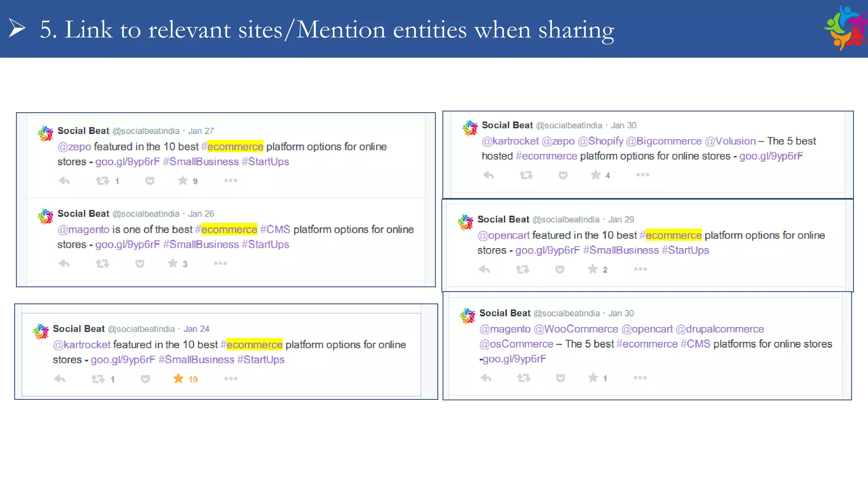
Task: Open goo.gl link in Jan 29 tweet
Action: click(548, 251)
